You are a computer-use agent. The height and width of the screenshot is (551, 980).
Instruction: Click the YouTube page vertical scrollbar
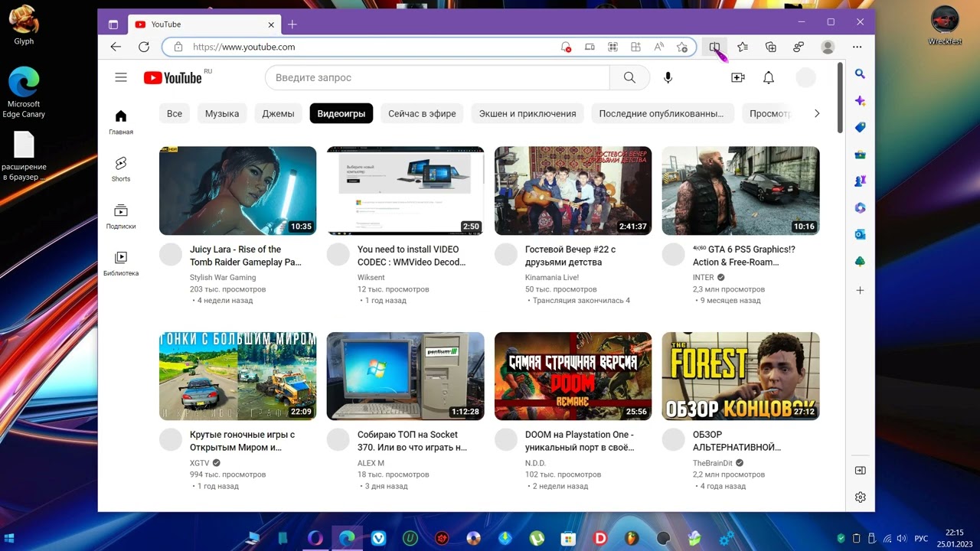(840, 97)
